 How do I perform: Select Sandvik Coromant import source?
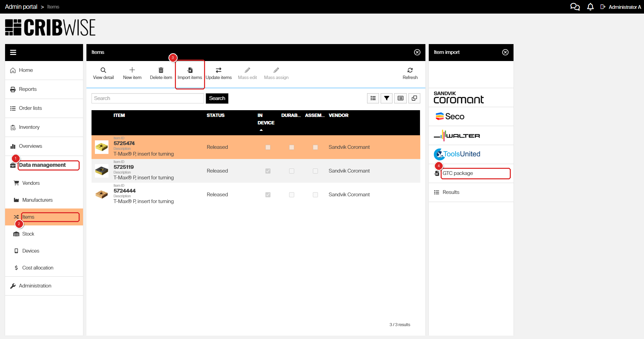click(x=471, y=98)
